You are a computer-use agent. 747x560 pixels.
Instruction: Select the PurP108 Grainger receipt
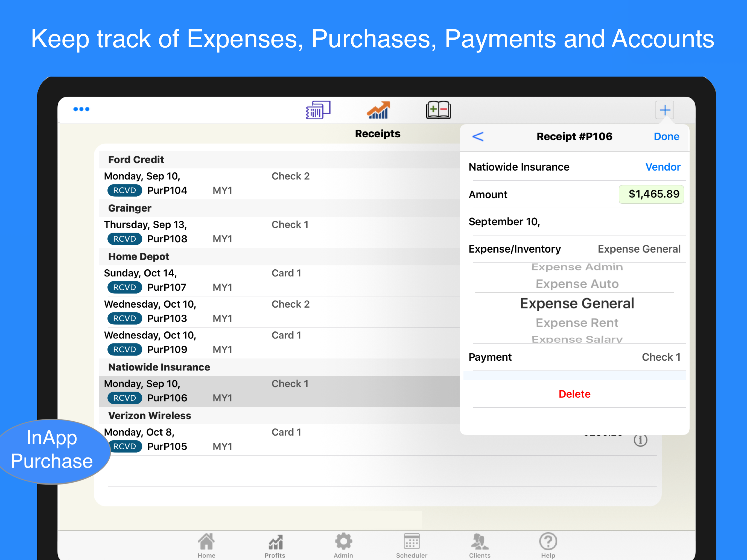pos(279,232)
